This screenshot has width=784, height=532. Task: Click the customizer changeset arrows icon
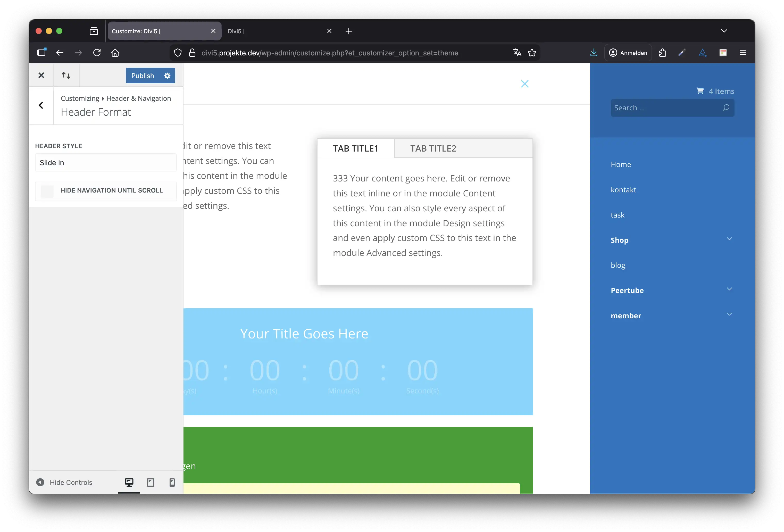[66, 75]
